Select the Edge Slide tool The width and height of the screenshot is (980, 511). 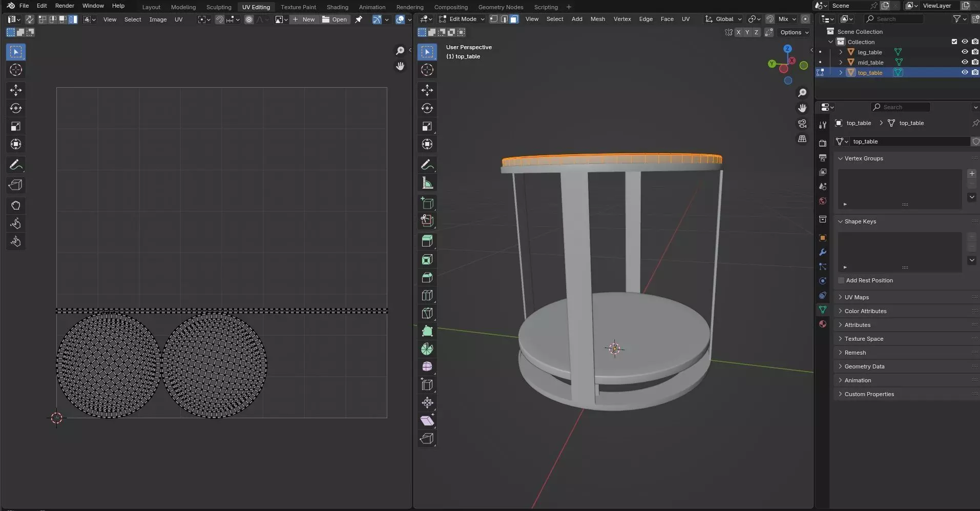coord(427,385)
